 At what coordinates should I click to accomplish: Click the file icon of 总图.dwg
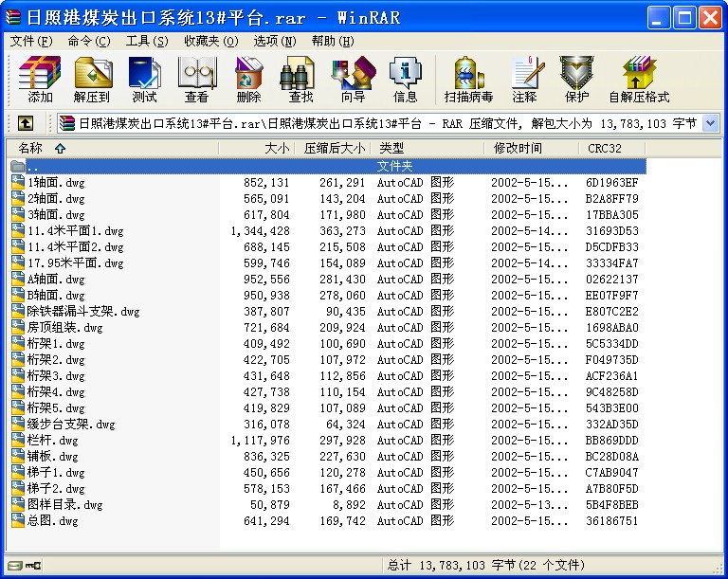click(18, 520)
